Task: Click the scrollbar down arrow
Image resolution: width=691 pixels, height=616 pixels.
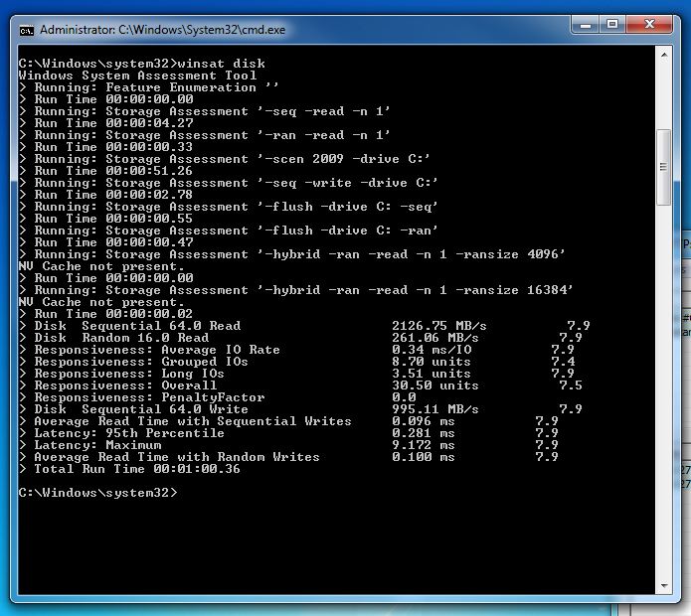Action: (x=664, y=585)
